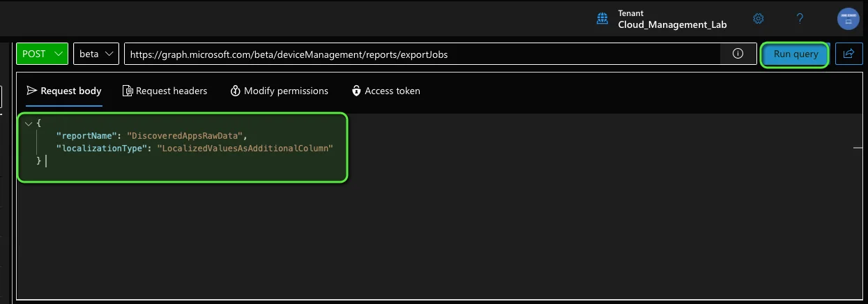Open the POST method dropdown

[43, 54]
